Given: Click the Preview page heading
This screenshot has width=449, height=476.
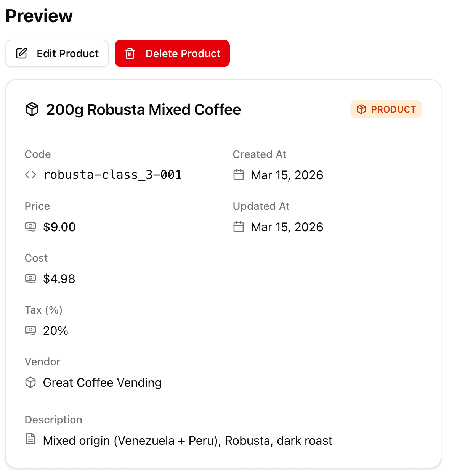Looking at the screenshot, I should (38, 16).
